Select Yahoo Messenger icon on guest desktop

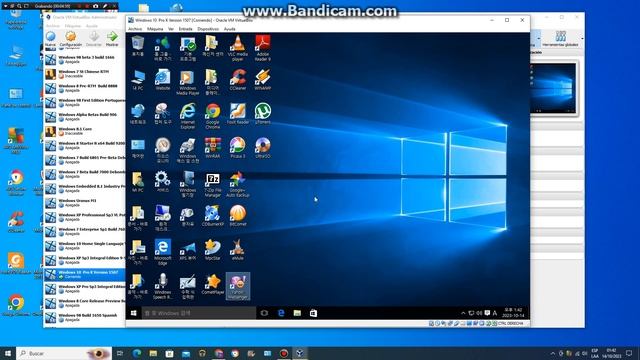pos(238,287)
